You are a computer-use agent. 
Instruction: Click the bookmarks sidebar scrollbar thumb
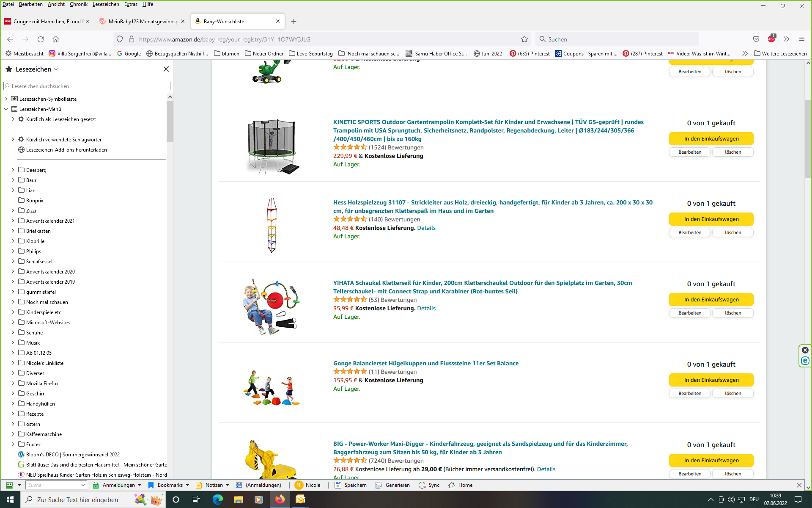170,121
